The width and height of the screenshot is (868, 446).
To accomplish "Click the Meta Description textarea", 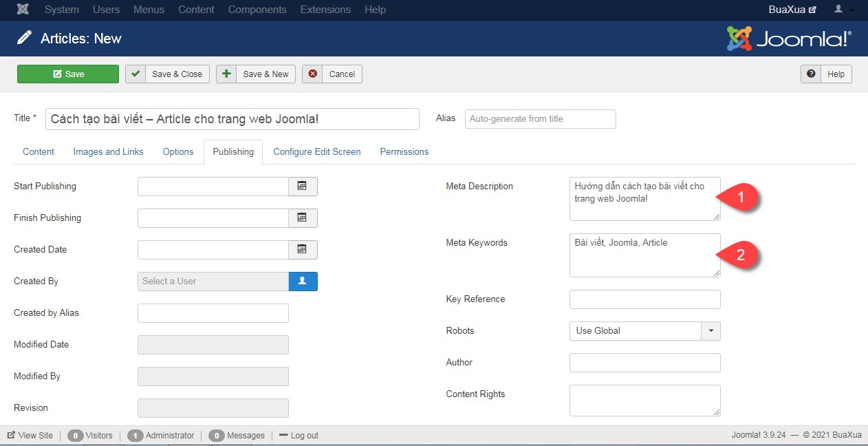I will [x=645, y=199].
